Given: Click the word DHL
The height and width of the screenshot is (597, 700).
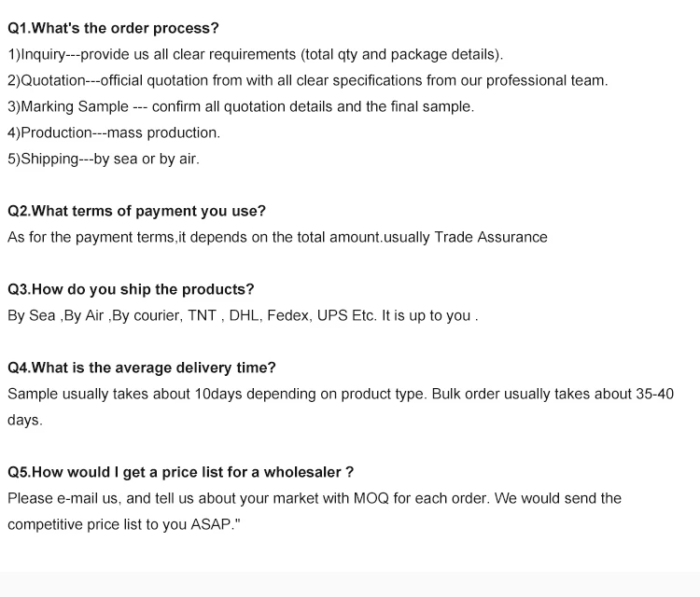Looking at the screenshot, I should 244,315.
